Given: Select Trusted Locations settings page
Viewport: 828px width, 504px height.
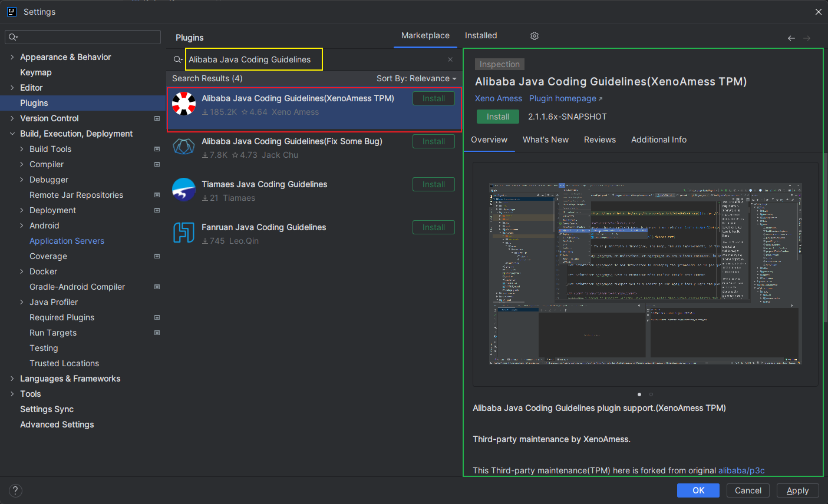Looking at the screenshot, I should coord(64,363).
